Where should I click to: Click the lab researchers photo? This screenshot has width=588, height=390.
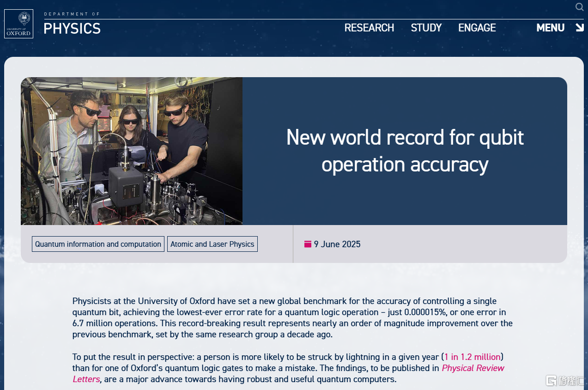[132, 151]
